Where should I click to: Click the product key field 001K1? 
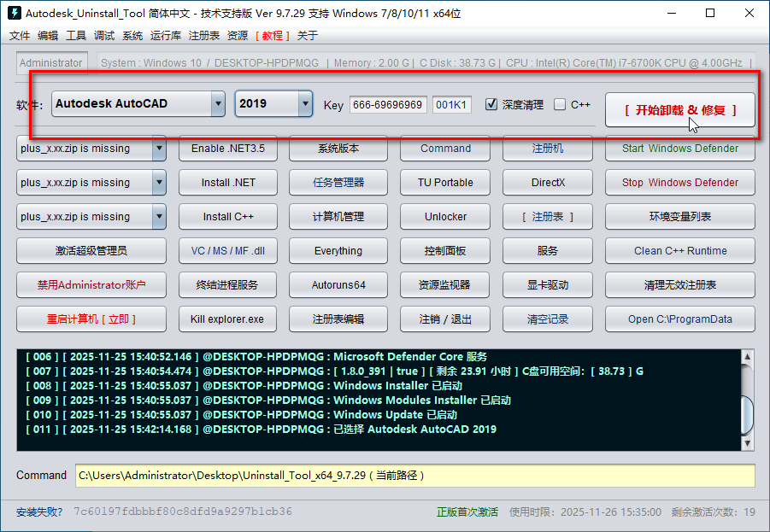point(452,104)
